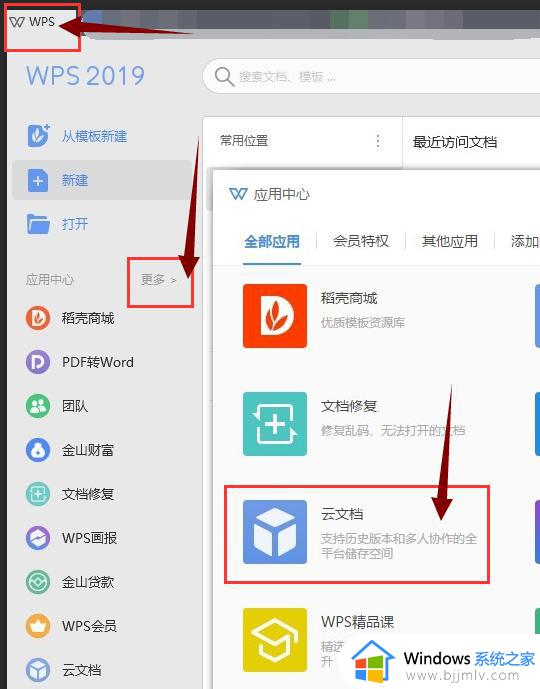The height and width of the screenshot is (689, 540).
Task: Open sidebar 稻壳商城 text entry
Action: coord(88,318)
